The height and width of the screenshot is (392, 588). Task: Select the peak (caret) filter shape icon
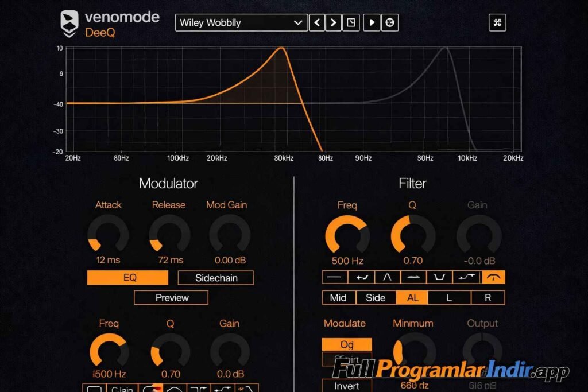(x=388, y=277)
